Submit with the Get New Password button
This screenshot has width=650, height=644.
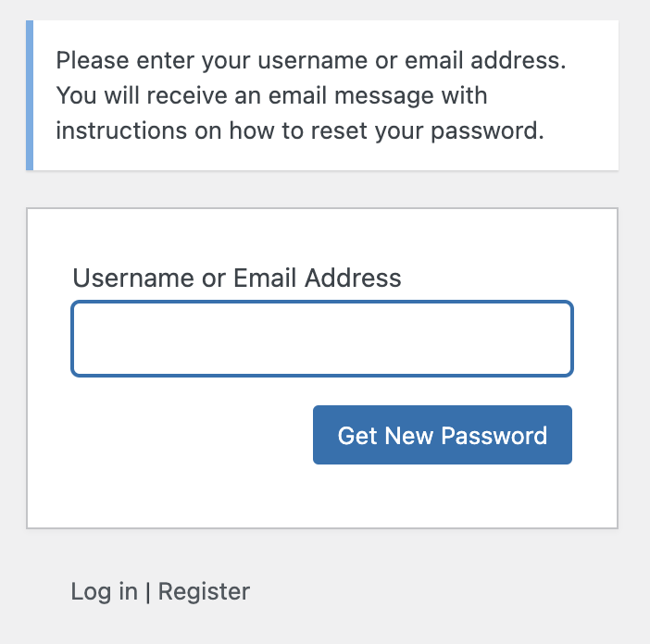pos(443,435)
